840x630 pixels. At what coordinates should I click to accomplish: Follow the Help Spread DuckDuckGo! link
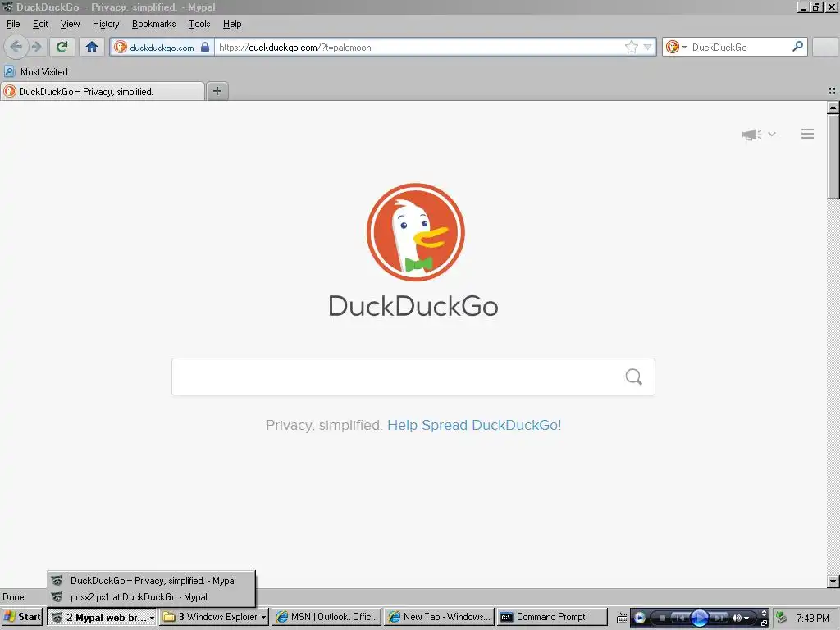[x=474, y=425]
